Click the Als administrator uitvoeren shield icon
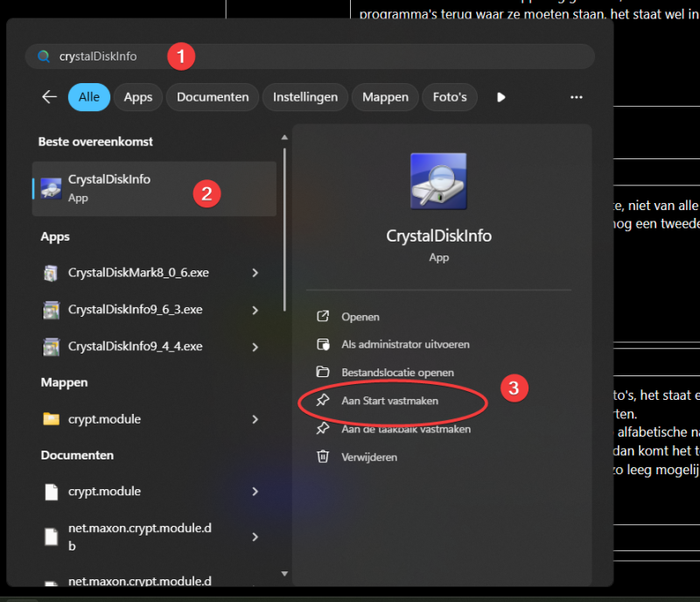This screenshot has width=700, height=602. 323,345
